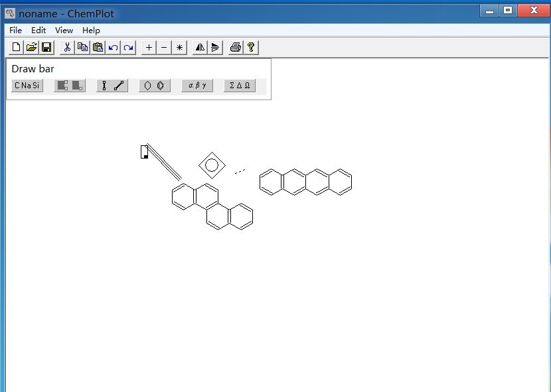The image size is (551, 392).
Task: Select the C Na Si elements button
Action: tap(27, 86)
